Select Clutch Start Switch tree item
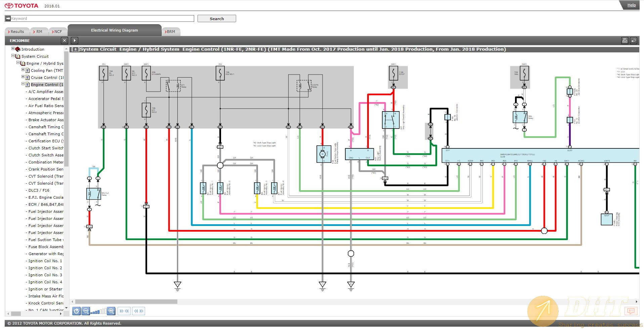644x329 pixels. pyautogui.click(x=46, y=148)
